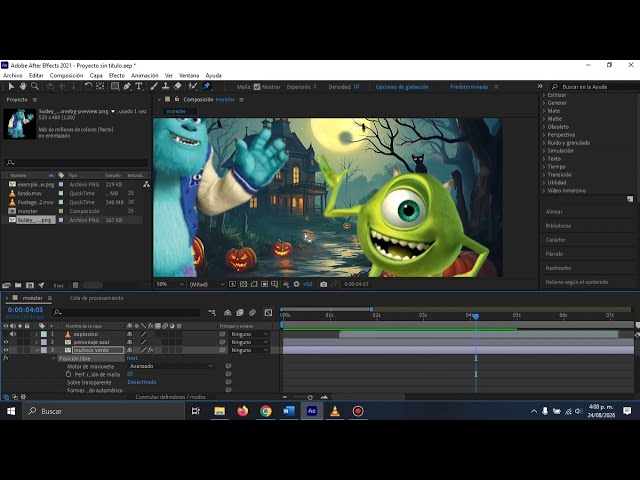Select the Pen tool
The image size is (640, 480).
[x=127, y=86]
